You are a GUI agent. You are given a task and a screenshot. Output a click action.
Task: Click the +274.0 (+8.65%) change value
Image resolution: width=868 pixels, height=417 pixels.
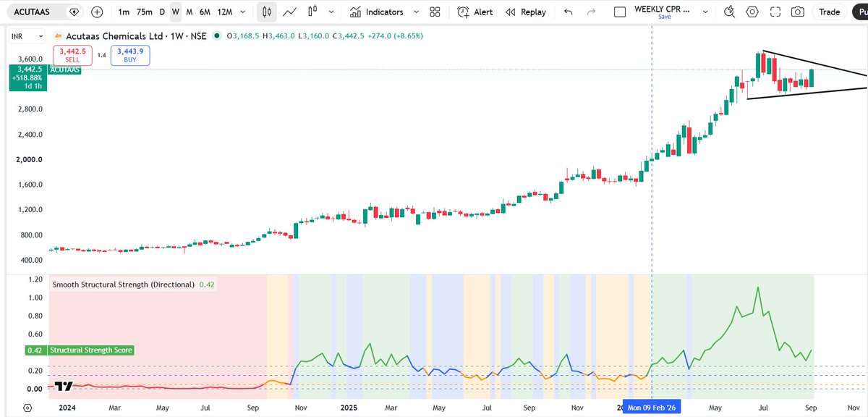(393, 36)
